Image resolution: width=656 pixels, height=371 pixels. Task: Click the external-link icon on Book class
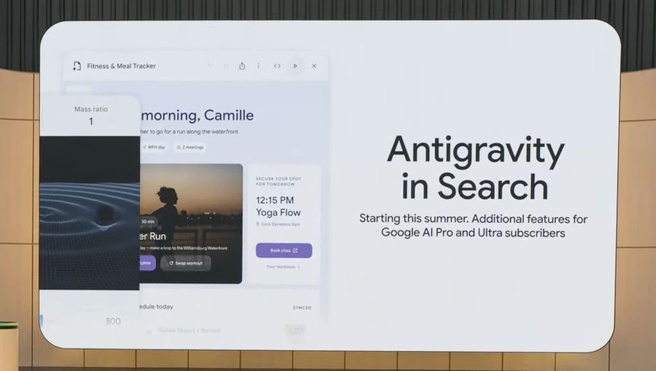(295, 250)
